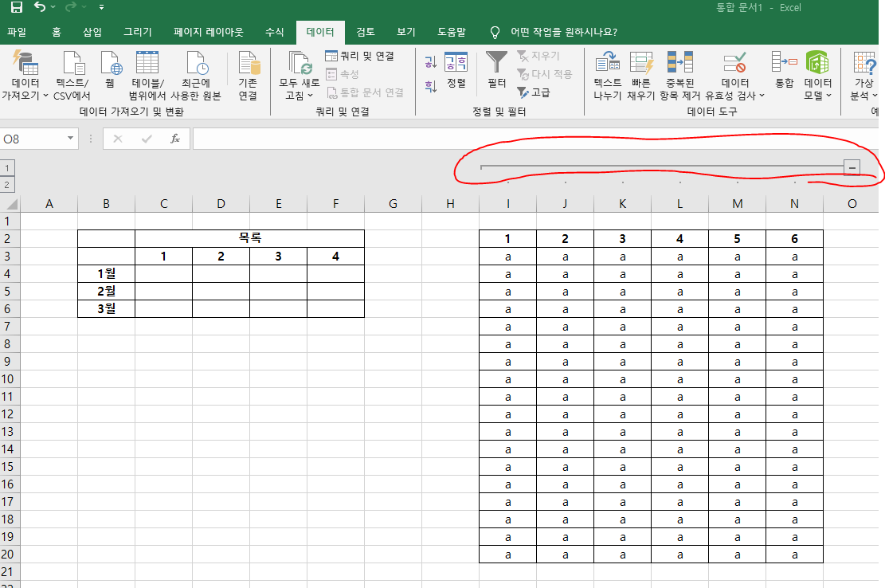Show outline level 1 columns
885x588 pixels.
(x=7, y=168)
